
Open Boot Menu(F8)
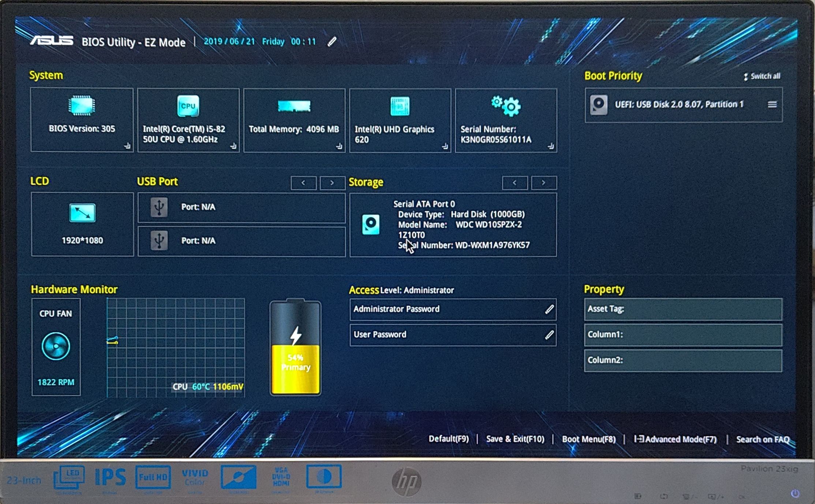click(x=589, y=439)
